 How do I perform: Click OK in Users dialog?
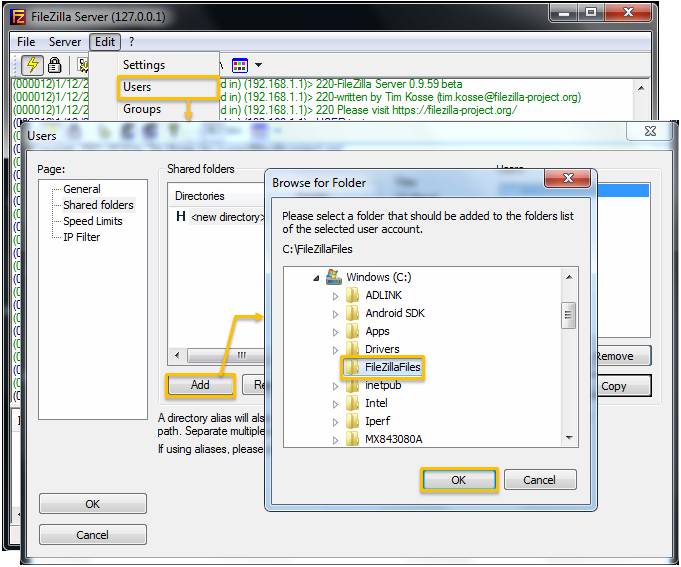93,504
